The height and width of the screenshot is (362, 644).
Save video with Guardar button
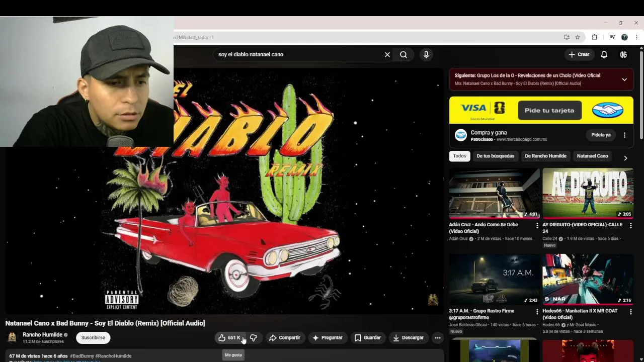tap(368, 338)
